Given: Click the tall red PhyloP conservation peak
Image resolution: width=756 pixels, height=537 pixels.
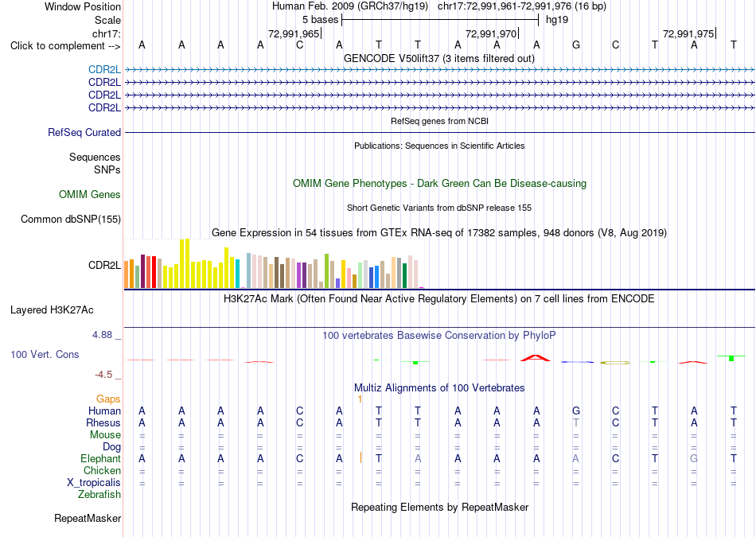Looking at the screenshot, I should (x=536, y=358).
